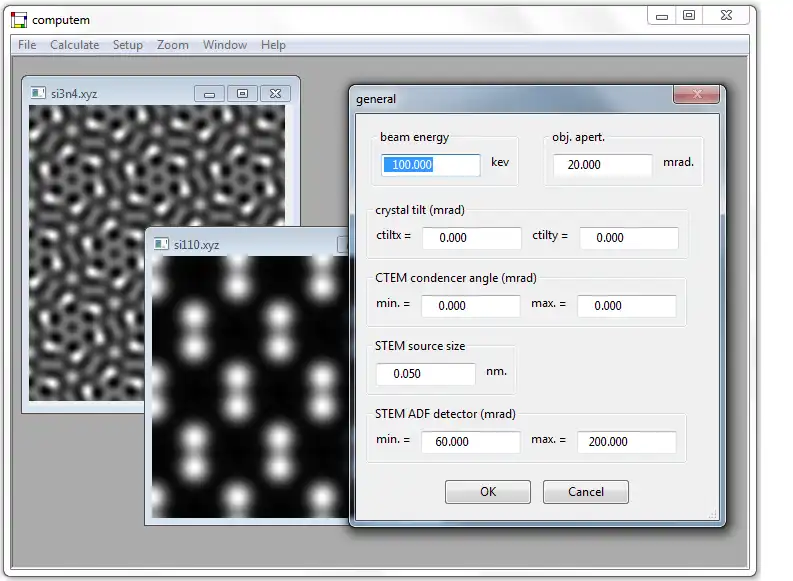The width and height of the screenshot is (793, 581).
Task: Click the ctiltx crystal tilt field
Action: pyautogui.click(x=471, y=238)
